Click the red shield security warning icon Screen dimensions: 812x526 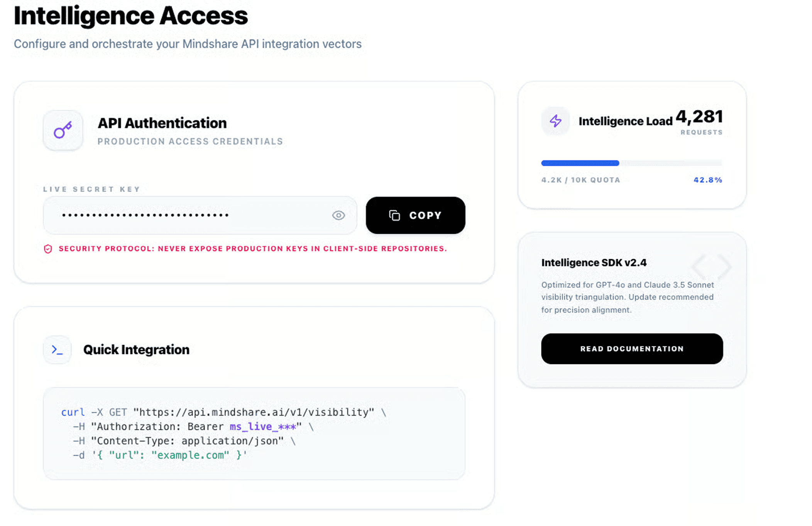tap(48, 249)
